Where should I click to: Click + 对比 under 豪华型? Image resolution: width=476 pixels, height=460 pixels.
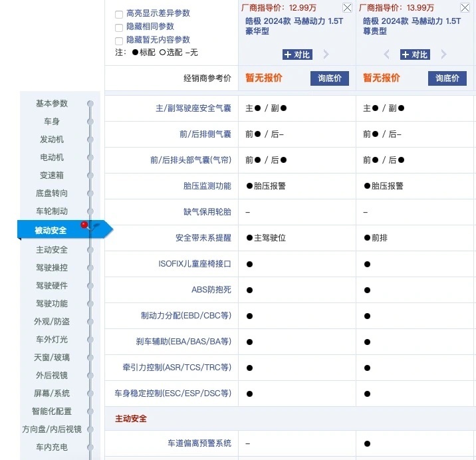click(x=297, y=55)
